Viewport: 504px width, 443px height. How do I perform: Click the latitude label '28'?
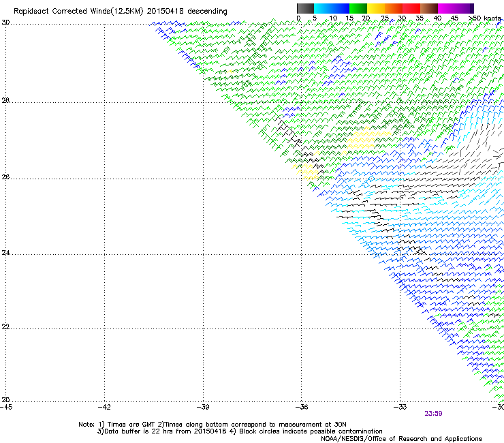tap(5, 101)
